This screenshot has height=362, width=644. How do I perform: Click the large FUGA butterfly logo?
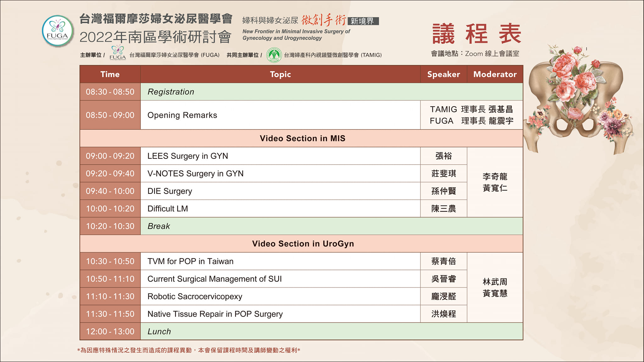click(x=58, y=31)
